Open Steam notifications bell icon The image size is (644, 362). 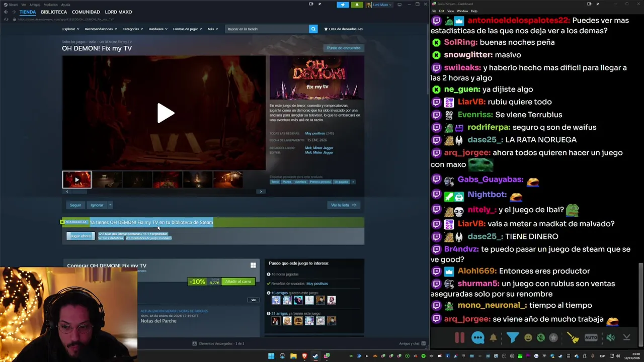click(357, 5)
